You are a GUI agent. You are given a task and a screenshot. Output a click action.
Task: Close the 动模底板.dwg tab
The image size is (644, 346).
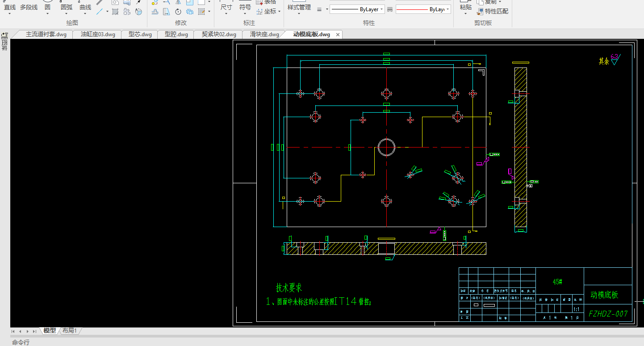pyautogui.click(x=338, y=34)
